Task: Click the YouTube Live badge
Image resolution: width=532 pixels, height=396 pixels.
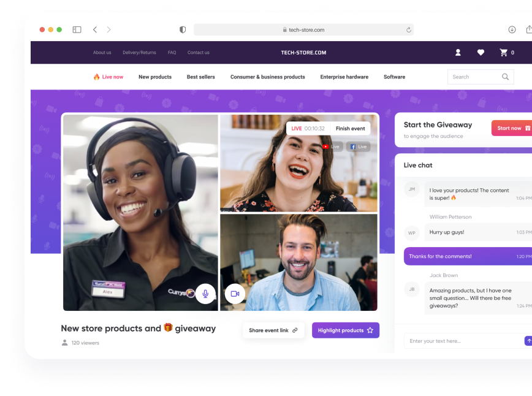Action: coord(331,147)
